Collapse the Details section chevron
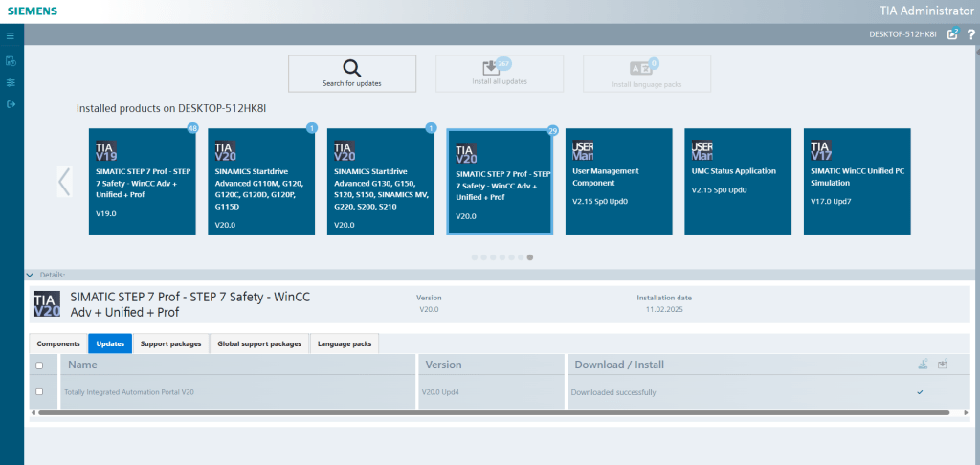 tap(30, 275)
